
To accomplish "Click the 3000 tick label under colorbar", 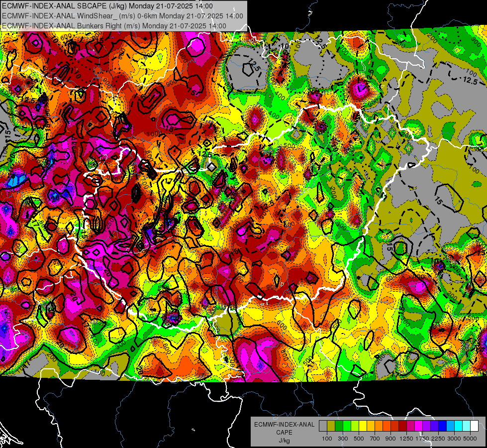I will [454, 439].
